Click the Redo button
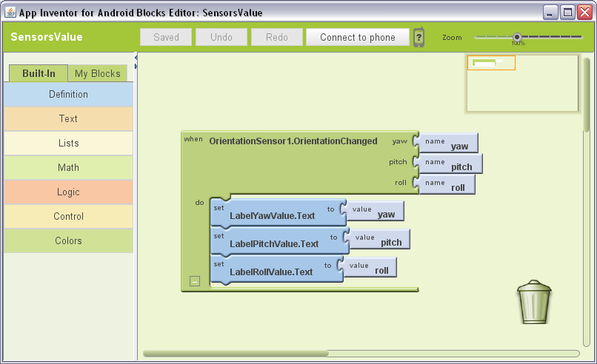Viewport: 597px width, 364px height. point(277,37)
